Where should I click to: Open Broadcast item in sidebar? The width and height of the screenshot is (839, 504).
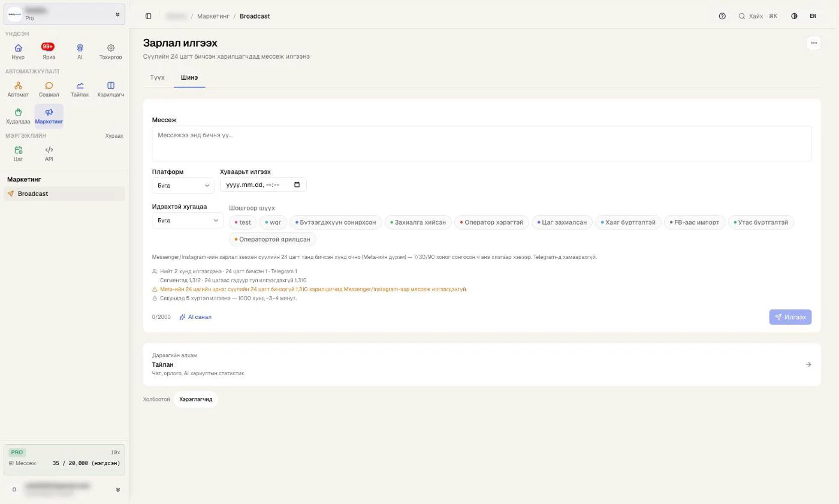[x=64, y=194]
